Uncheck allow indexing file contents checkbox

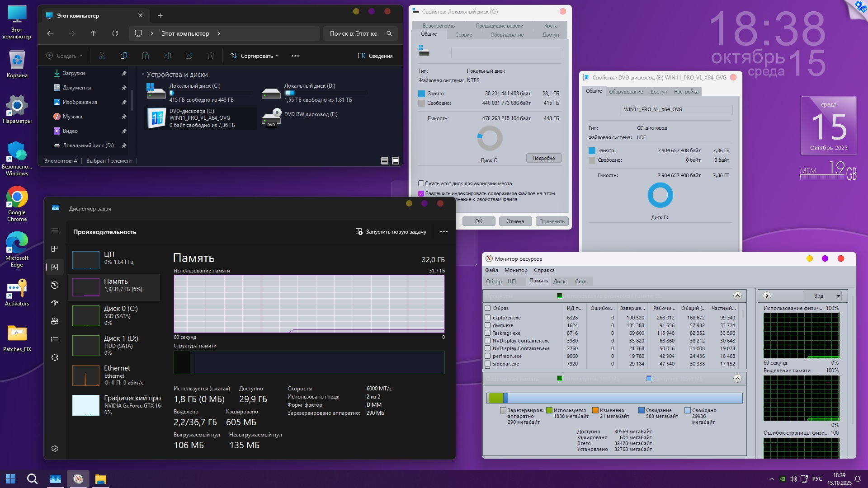tap(421, 193)
